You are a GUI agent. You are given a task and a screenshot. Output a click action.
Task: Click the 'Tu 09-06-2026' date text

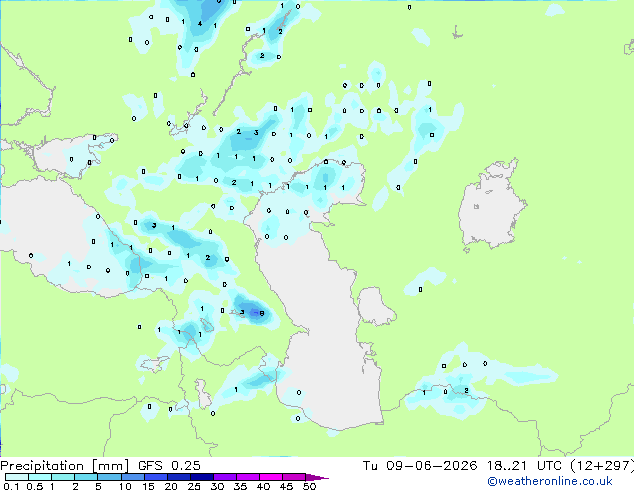[420, 466]
